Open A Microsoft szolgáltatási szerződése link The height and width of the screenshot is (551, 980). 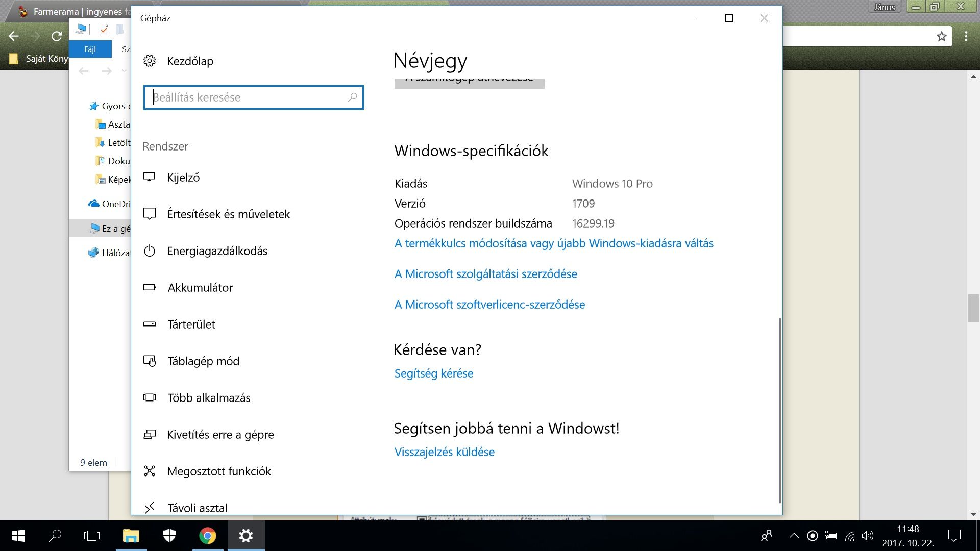click(485, 274)
